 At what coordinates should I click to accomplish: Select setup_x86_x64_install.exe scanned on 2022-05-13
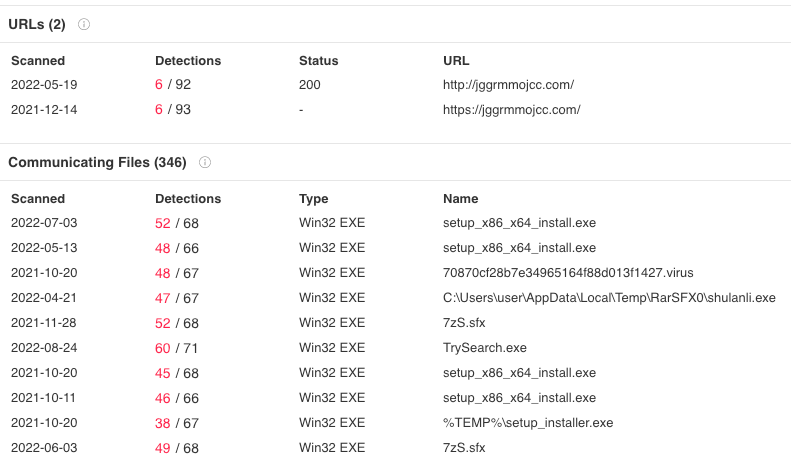click(x=519, y=248)
